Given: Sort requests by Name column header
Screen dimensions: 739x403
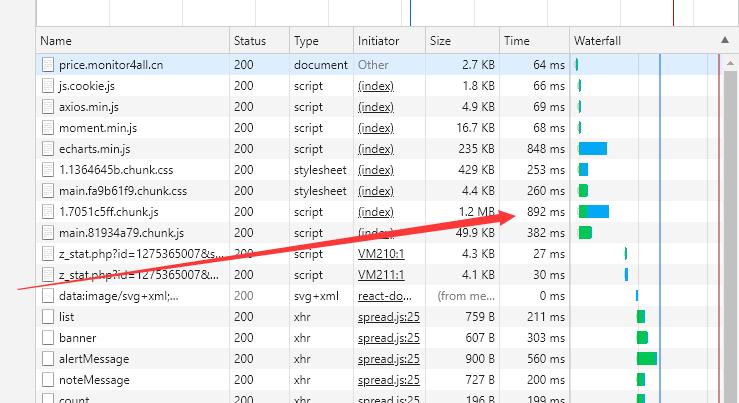Looking at the screenshot, I should point(57,41).
